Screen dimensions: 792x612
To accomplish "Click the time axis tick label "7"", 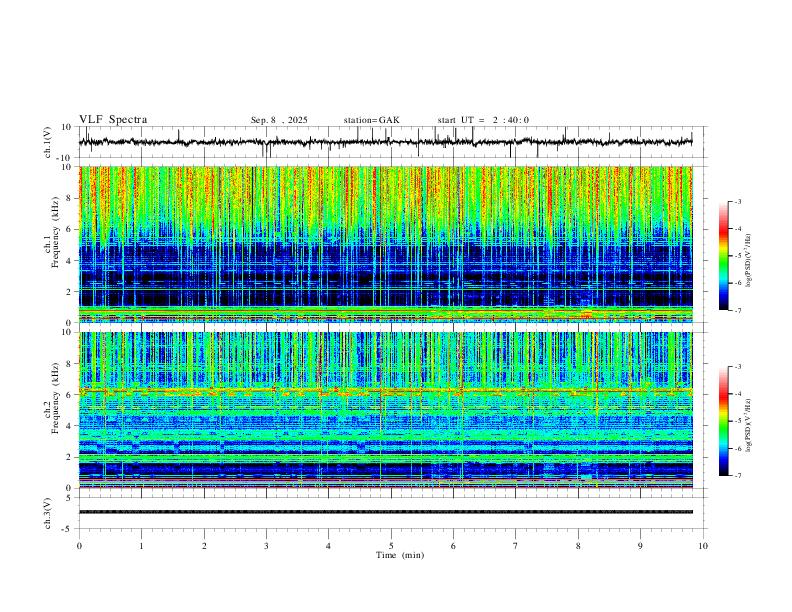I will click(x=516, y=546).
